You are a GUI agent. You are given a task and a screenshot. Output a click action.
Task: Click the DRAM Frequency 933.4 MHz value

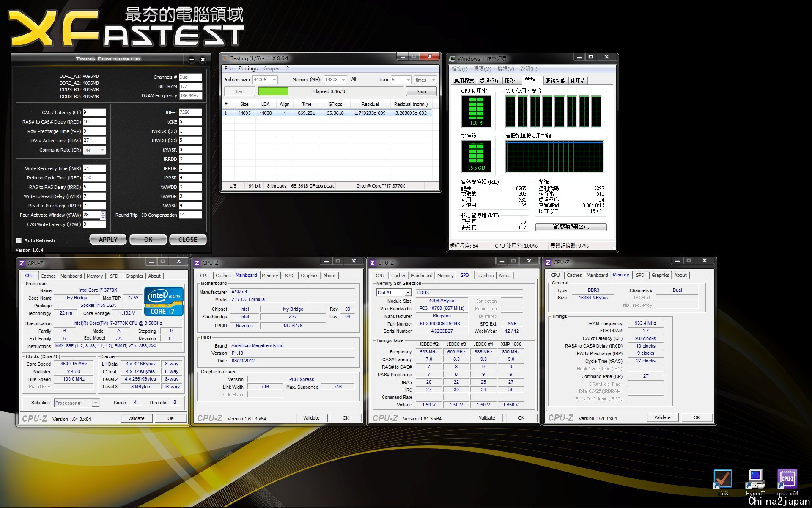tap(645, 323)
